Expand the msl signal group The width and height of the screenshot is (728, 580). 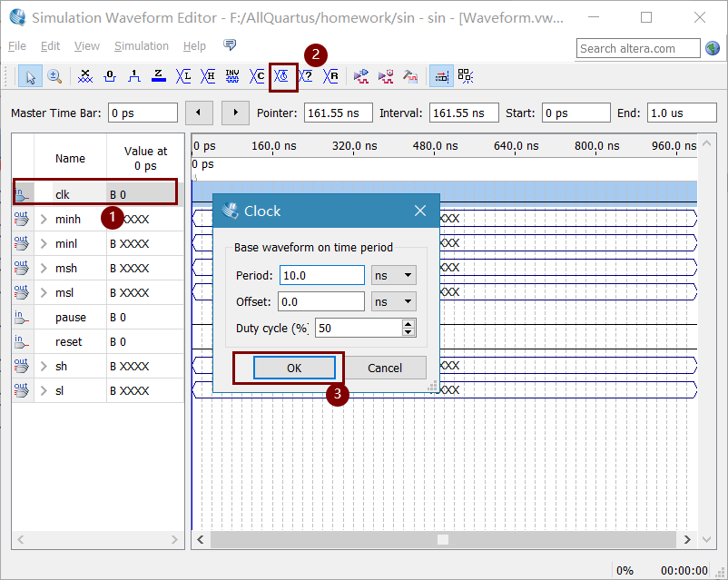44,293
